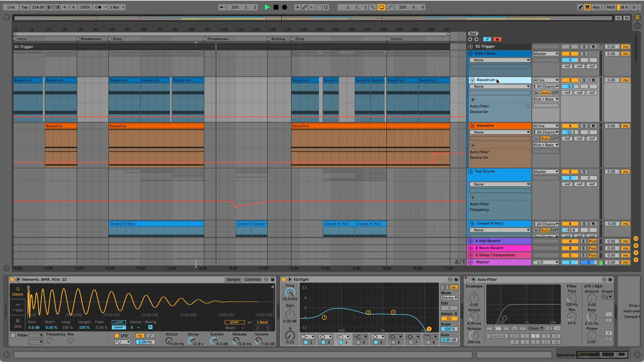Click the Stop button in the transport

click(276, 7)
